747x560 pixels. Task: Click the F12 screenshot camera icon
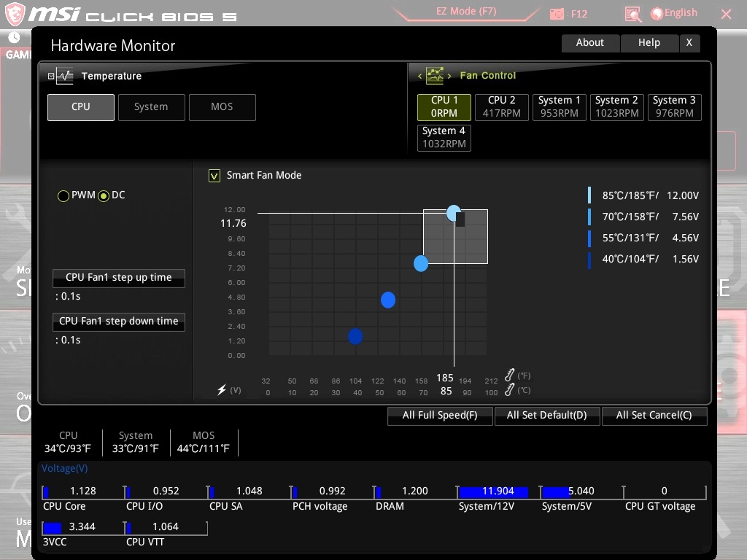[557, 14]
